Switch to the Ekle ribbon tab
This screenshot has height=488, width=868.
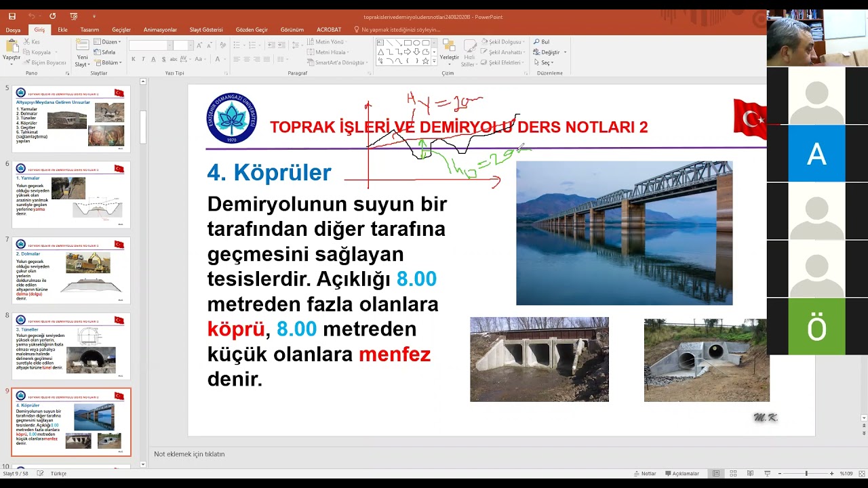62,30
